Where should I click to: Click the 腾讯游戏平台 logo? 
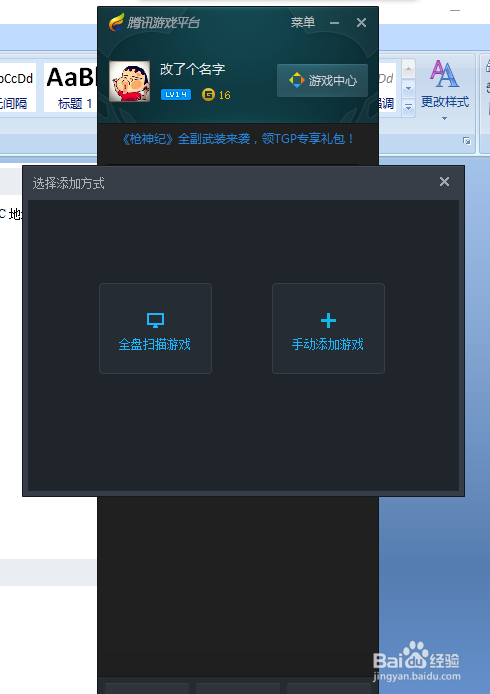pos(154,22)
